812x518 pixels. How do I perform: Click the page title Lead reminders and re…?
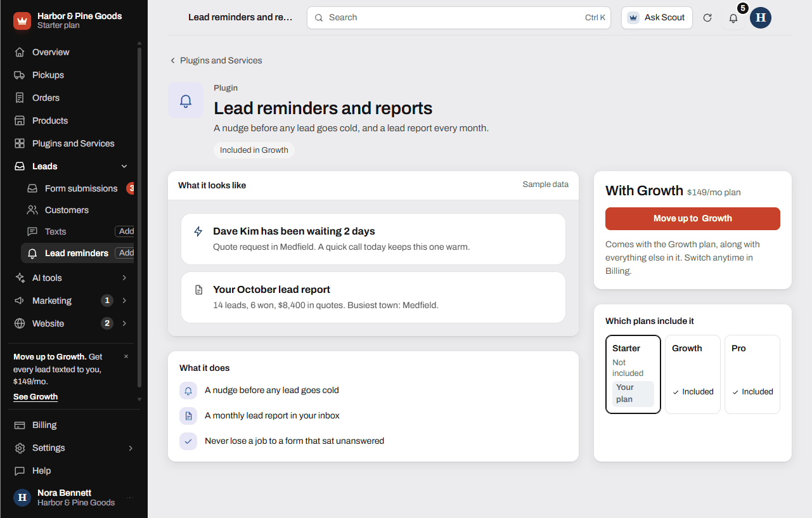pyautogui.click(x=240, y=17)
